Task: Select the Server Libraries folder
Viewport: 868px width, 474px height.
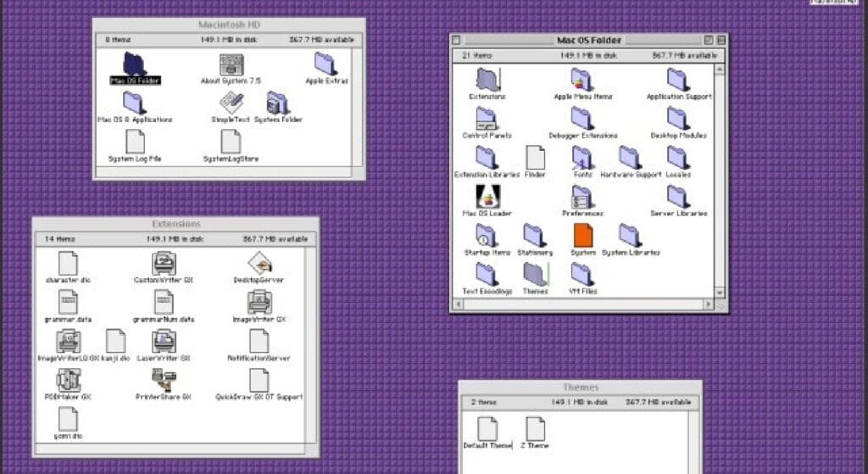Action: (678, 197)
